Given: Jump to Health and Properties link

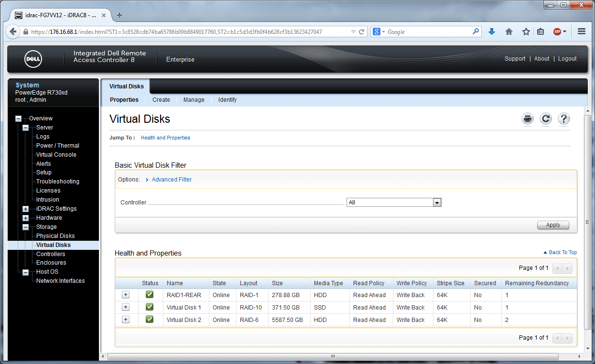Looking at the screenshot, I should 165,138.
